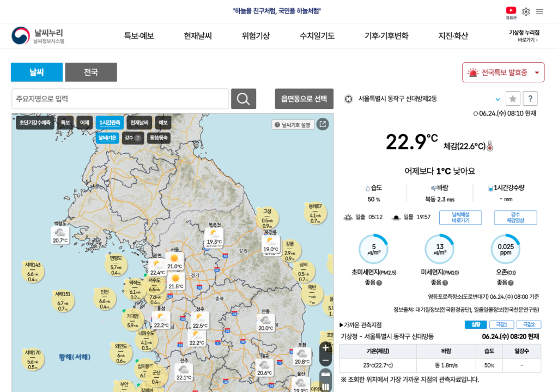The image size is (558, 392).
Task: Click the 강수 question mark icon
Action: (138, 138)
